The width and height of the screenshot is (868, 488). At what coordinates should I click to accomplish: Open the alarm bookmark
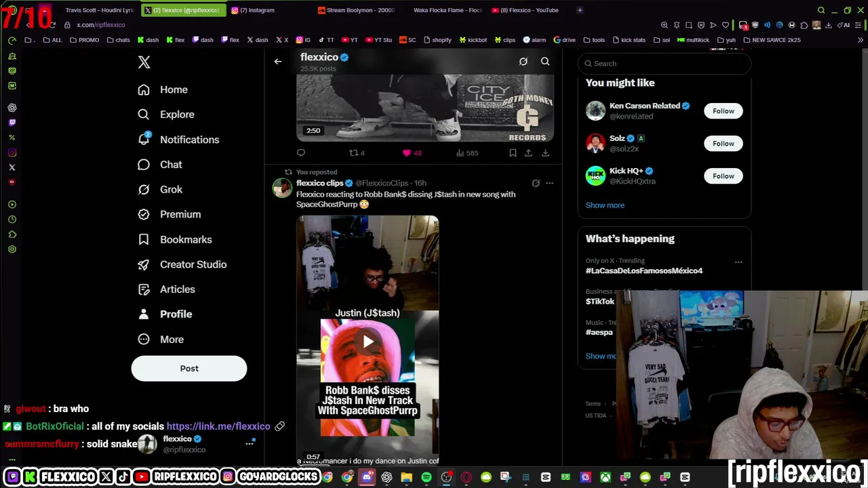(535, 40)
